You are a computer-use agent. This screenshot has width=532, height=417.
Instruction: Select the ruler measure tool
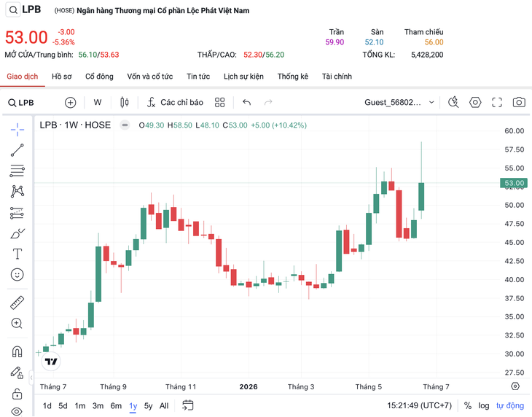[17, 303]
